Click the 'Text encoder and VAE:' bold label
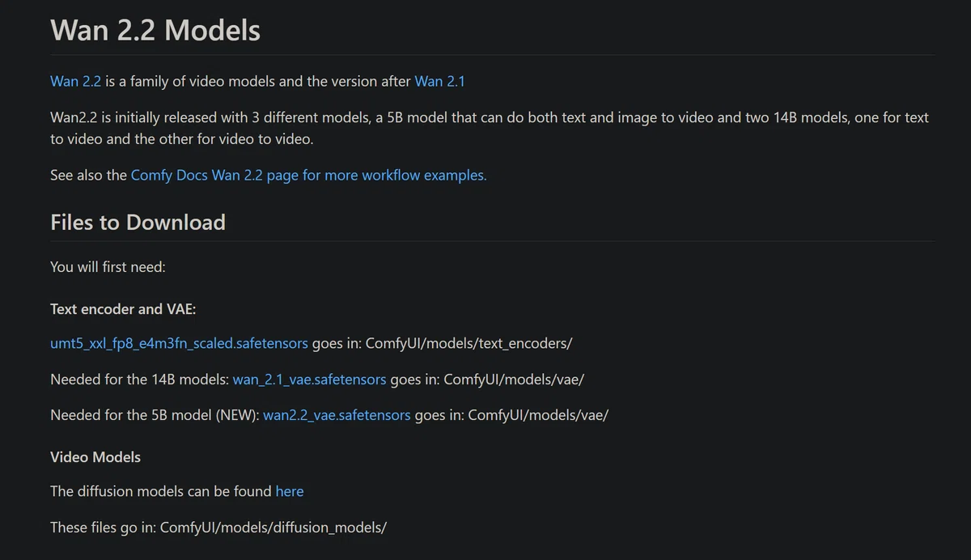 123,309
